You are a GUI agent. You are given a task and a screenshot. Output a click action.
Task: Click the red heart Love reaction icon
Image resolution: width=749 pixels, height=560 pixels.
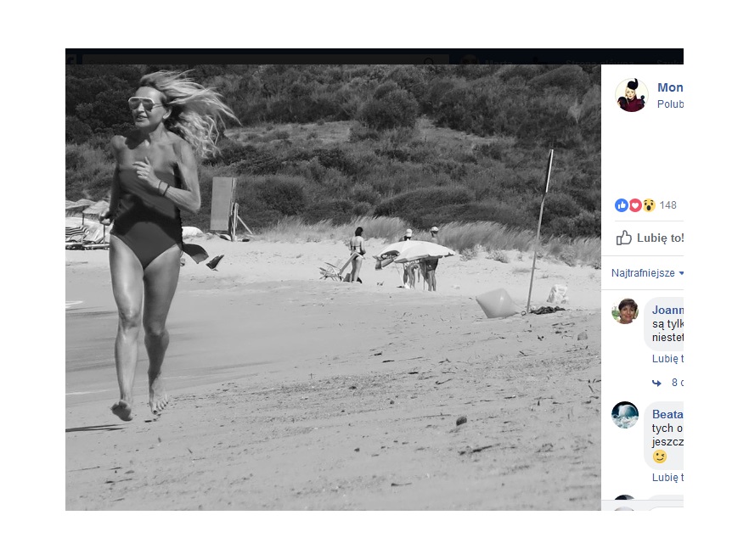coord(635,205)
